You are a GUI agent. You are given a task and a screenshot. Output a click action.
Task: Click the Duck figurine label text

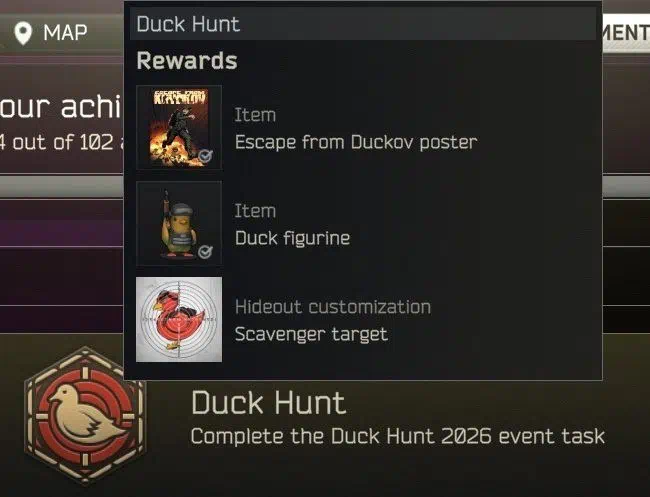(292, 238)
